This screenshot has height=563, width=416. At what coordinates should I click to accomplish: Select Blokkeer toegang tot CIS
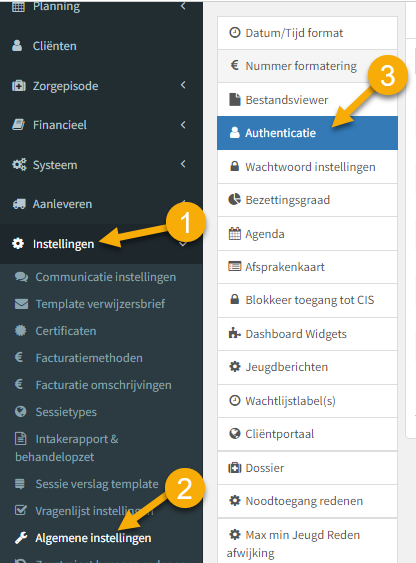coord(307,300)
